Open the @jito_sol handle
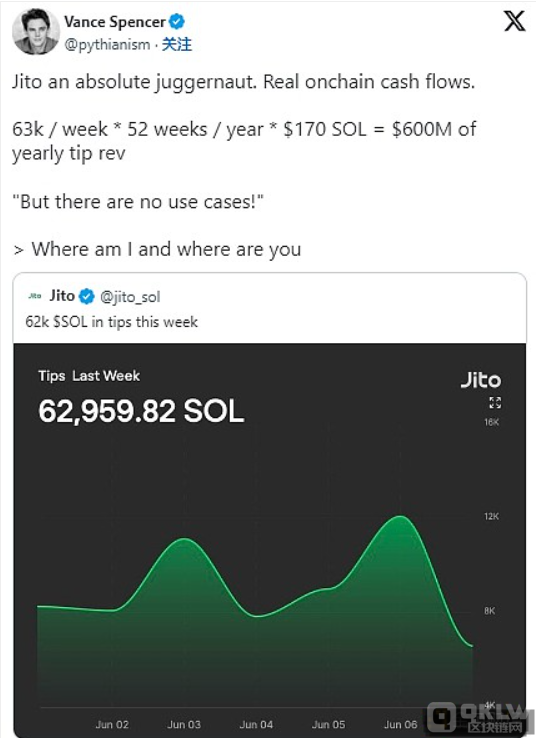 coord(130,297)
